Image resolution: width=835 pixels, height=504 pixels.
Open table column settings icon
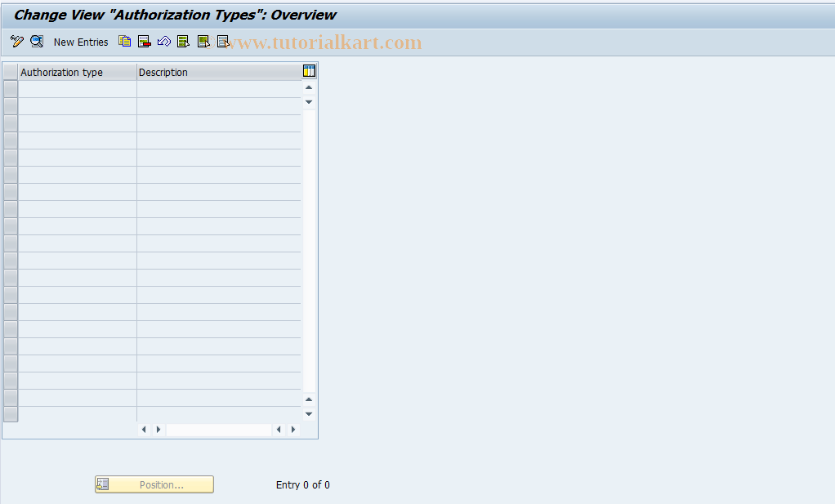(x=309, y=71)
